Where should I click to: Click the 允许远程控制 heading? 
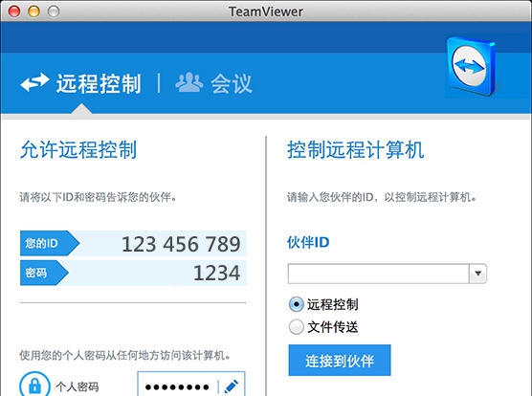click(78, 149)
